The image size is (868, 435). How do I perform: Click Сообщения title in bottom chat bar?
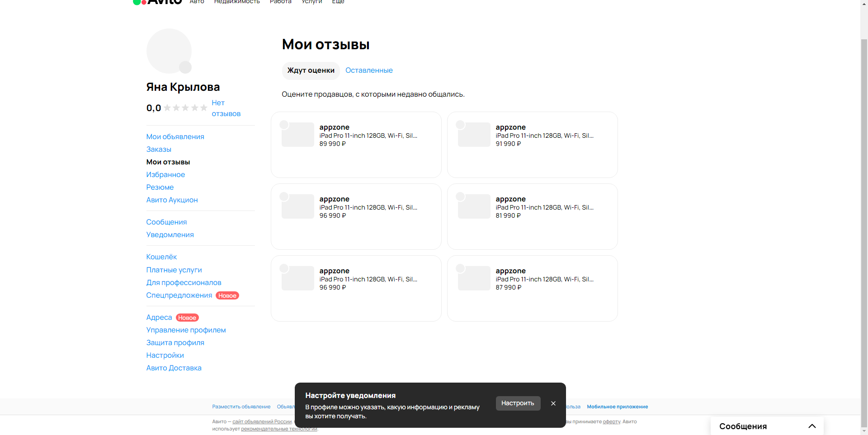pyautogui.click(x=743, y=426)
